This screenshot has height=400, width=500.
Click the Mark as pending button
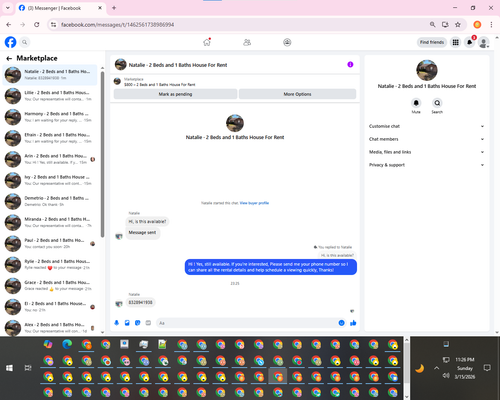click(175, 94)
